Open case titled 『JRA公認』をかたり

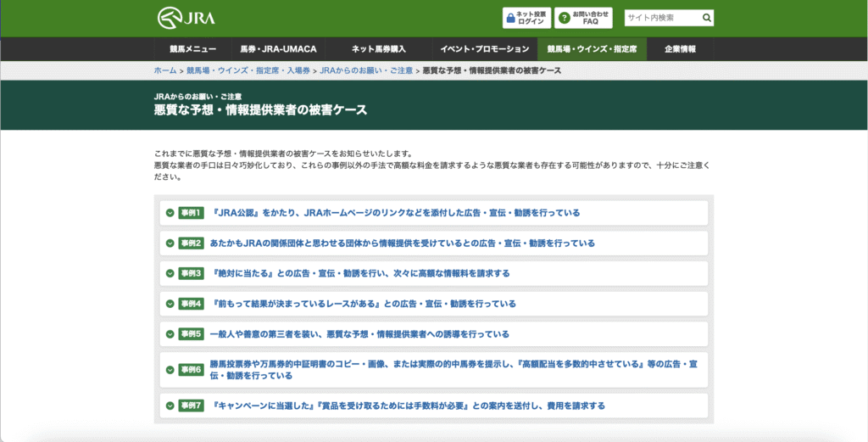pos(395,213)
